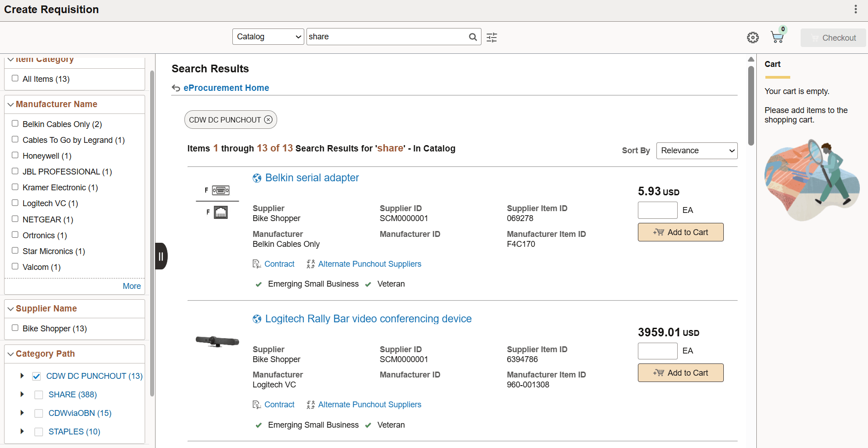Viewport: 868px width, 448px height.
Task: Uncheck CDW DC PUNCHOUT category checkbox
Action: pos(37,376)
